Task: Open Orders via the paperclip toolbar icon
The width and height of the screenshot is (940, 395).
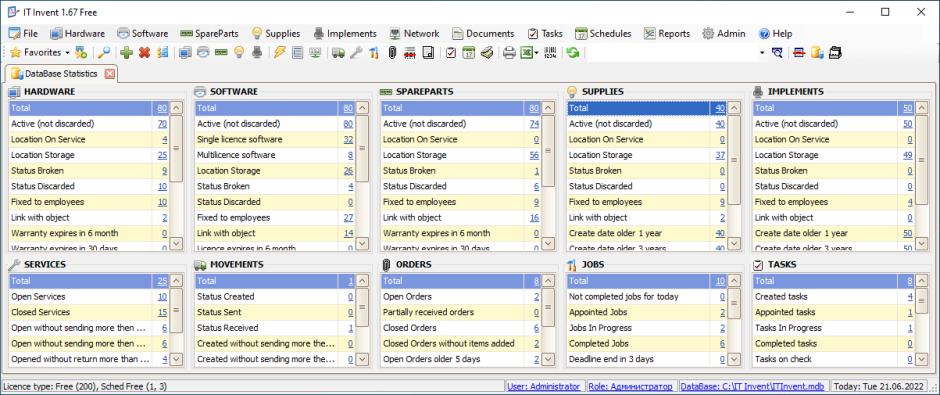Action: click(392, 53)
